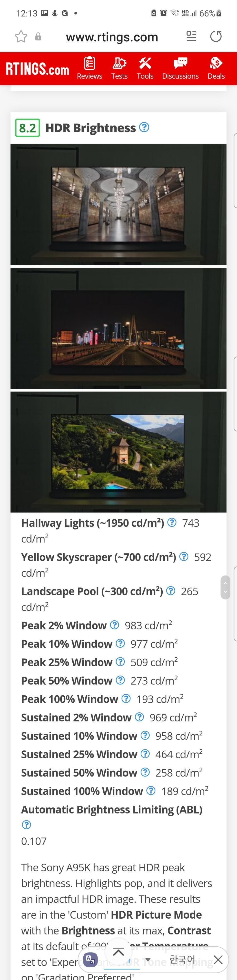Open the yellow skyscraper TV photo
Image resolution: width=237 pixels, height=980 pixels.
(118, 328)
